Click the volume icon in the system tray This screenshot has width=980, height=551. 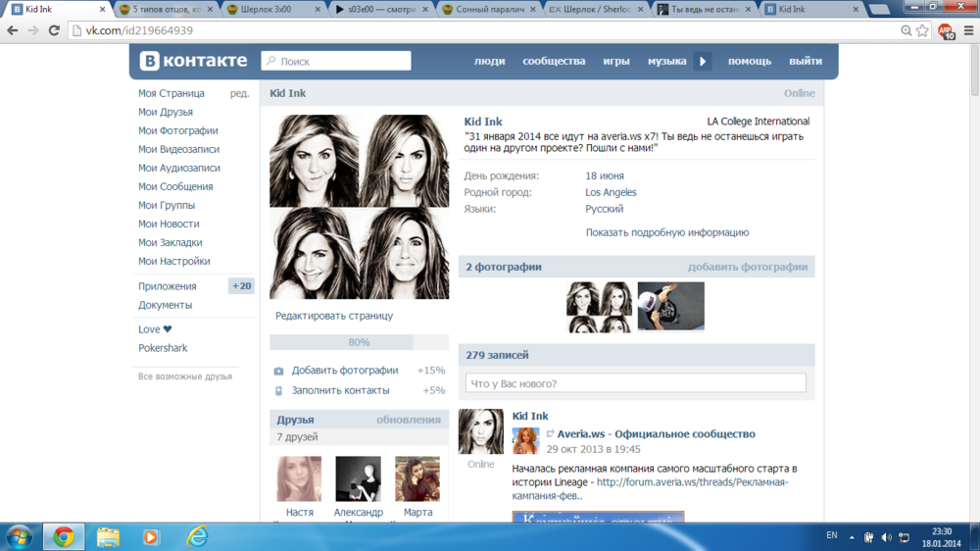(886, 537)
